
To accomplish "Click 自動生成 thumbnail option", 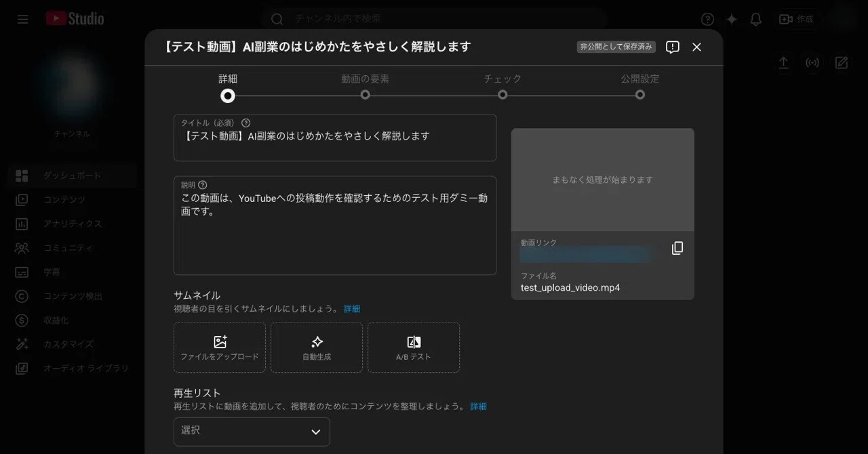I will 317,348.
